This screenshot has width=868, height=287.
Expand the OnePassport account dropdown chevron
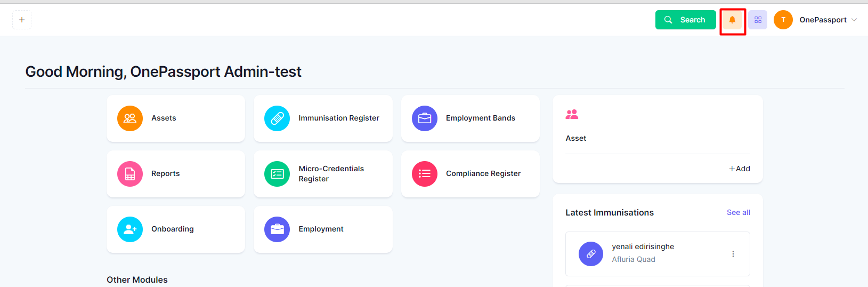coord(854,20)
